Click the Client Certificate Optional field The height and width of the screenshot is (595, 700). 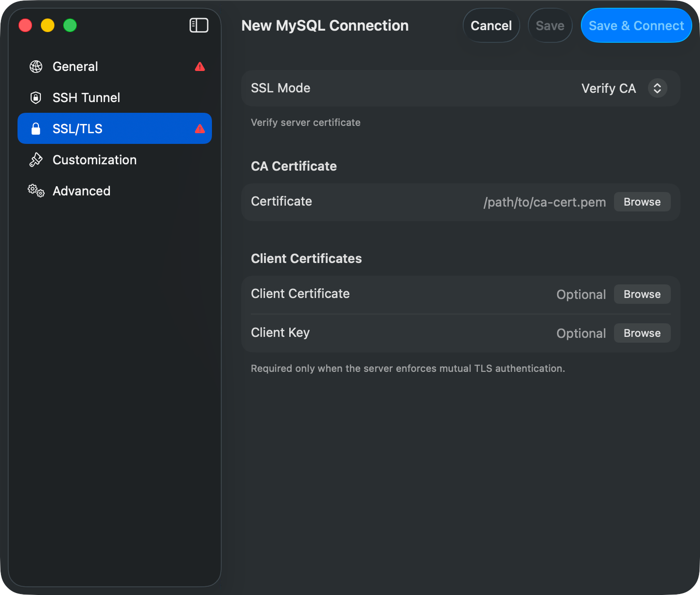coord(581,295)
